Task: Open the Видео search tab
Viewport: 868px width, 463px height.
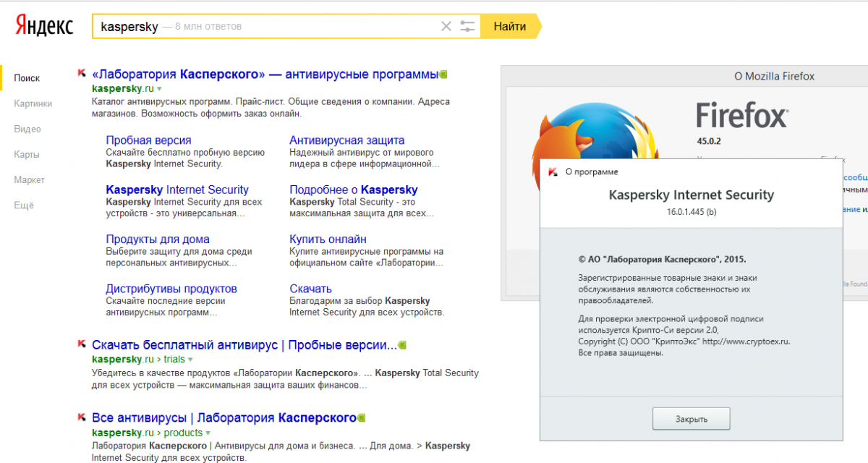Action: coord(27,129)
